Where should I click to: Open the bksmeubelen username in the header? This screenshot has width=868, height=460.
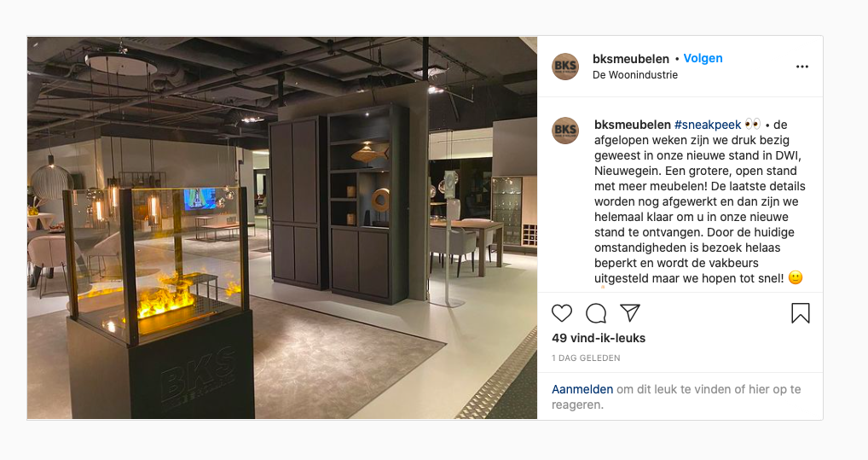630,59
